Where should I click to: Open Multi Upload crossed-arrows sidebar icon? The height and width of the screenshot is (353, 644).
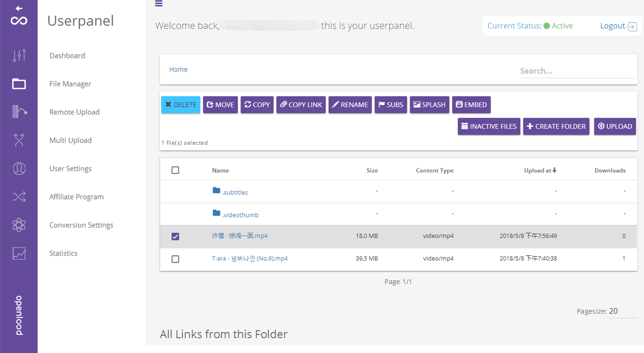pyautogui.click(x=19, y=140)
